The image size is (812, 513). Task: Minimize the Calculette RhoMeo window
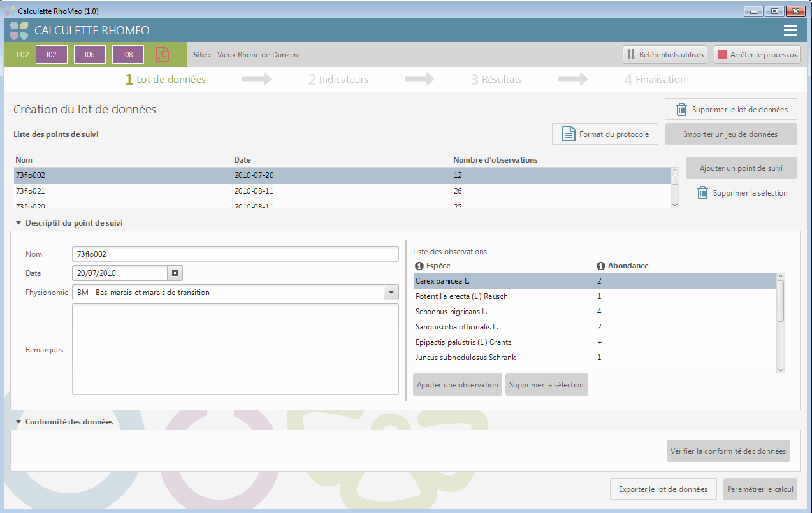tap(754, 11)
